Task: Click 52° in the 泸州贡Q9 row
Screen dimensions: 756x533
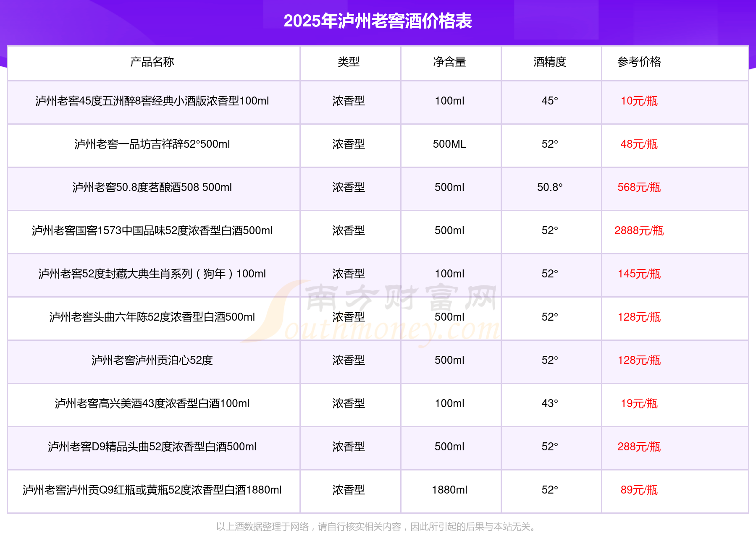Action: click(x=550, y=490)
